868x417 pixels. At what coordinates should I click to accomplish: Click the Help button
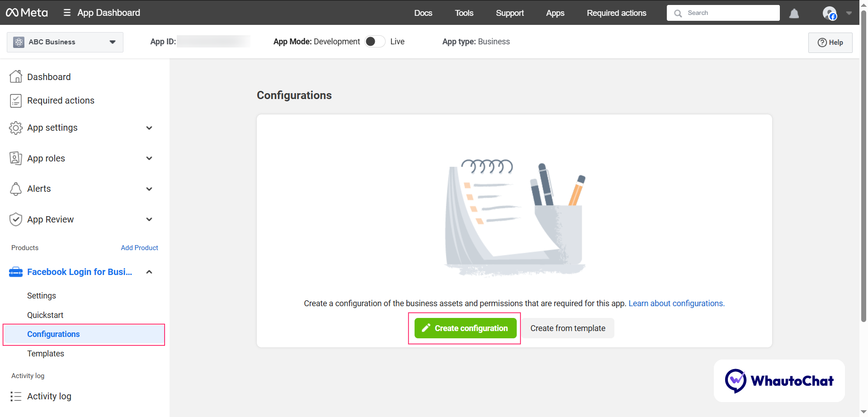(830, 42)
